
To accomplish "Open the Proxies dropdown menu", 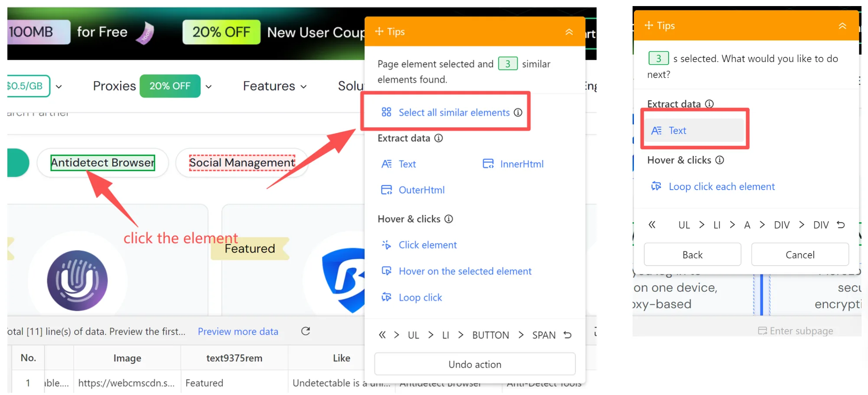I will pyautogui.click(x=209, y=86).
